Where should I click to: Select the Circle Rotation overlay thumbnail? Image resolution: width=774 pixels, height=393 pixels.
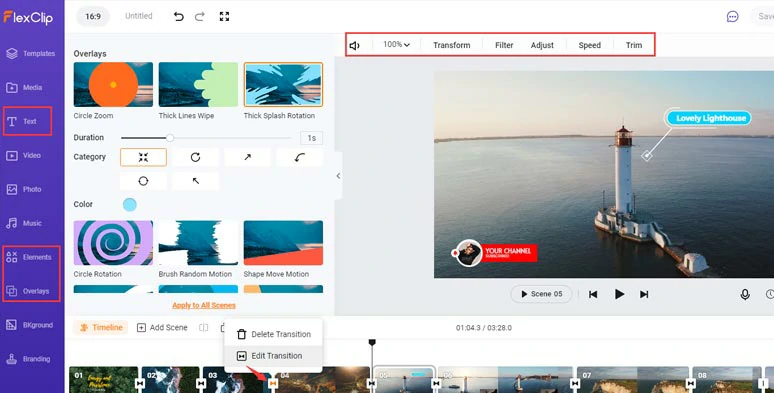click(113, 243)
